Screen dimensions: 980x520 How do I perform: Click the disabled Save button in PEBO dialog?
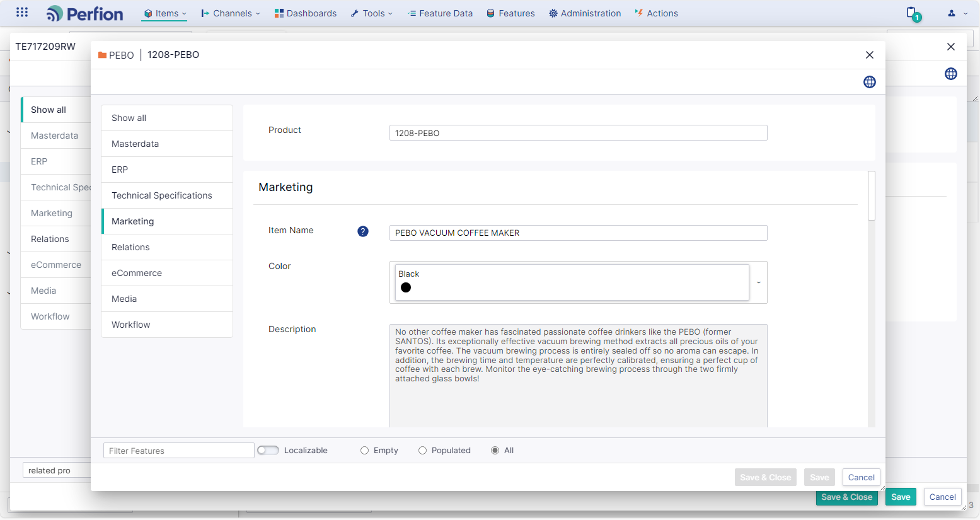(x=819, y=477)
